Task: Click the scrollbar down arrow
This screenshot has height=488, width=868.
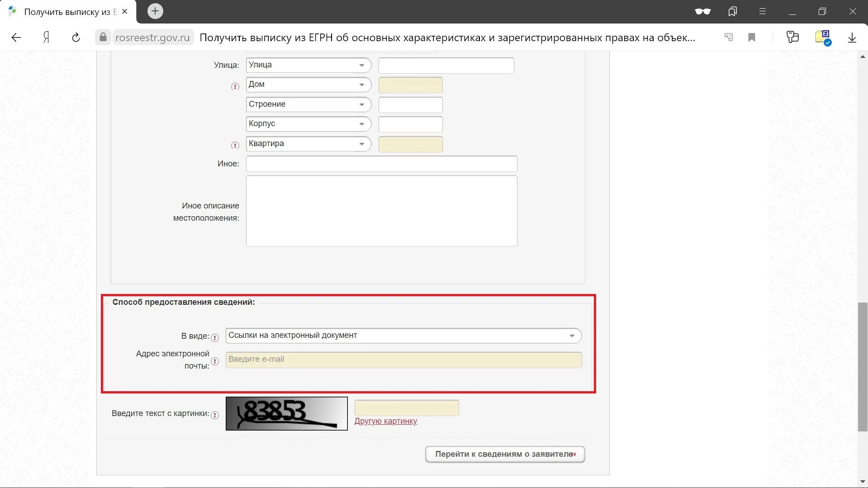Action: tap(863, 483)
